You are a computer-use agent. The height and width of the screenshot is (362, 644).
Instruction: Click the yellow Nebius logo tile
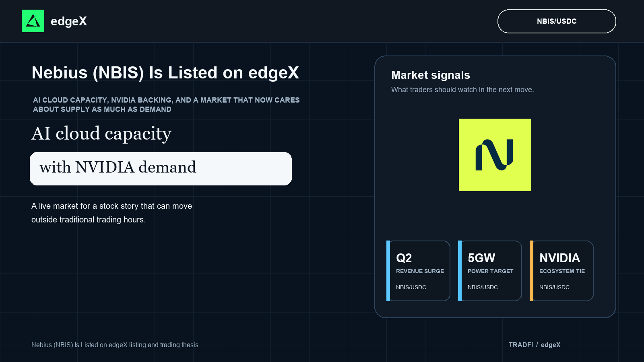[x=495, y=155]
